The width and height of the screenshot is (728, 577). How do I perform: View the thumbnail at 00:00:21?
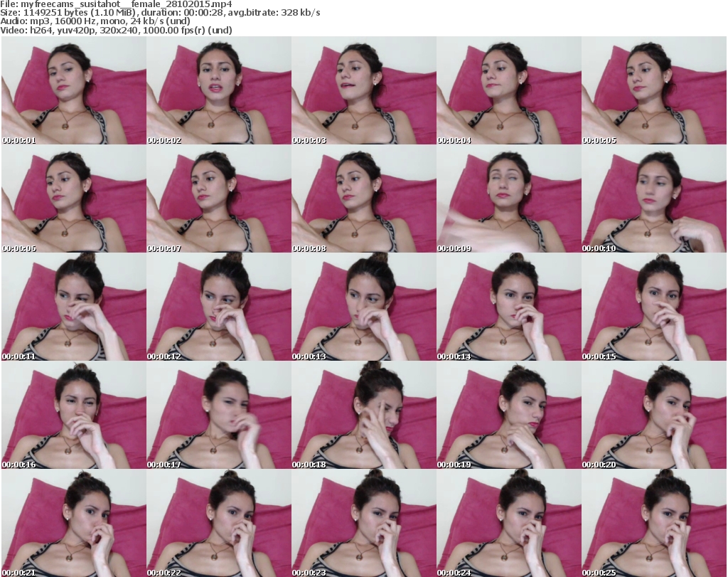pos(74,523)
